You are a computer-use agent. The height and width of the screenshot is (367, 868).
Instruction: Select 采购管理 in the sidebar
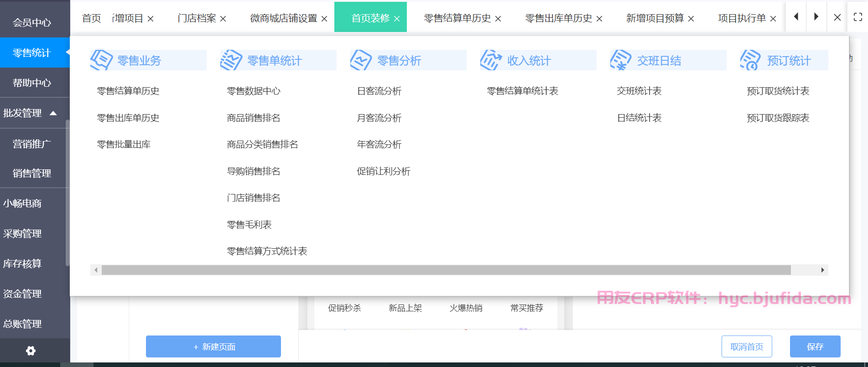click(x=22, y=233)
